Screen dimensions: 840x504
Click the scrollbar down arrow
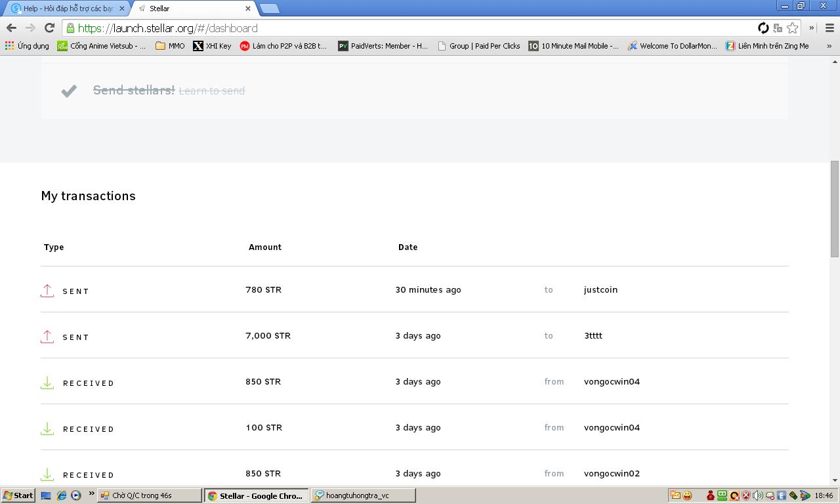point(835,481)
